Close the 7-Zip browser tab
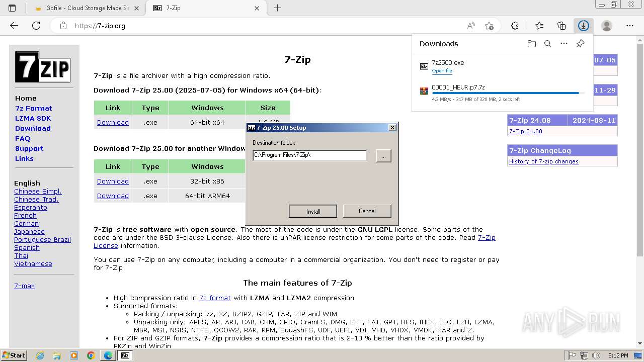The height and width of the screenshot is (362, 644). tap(257, 8)
